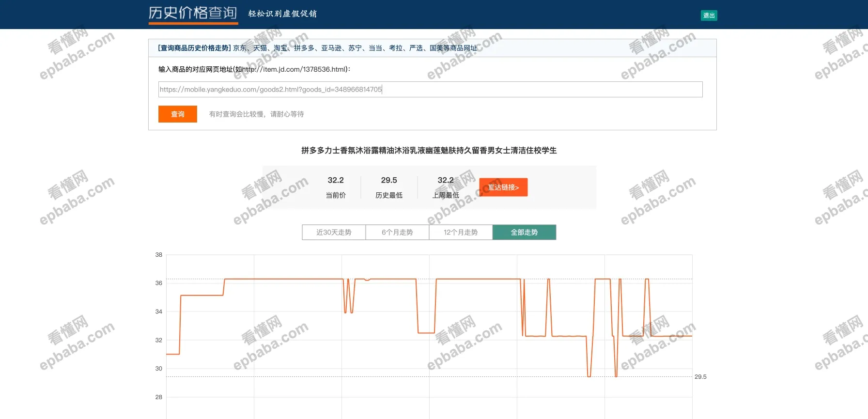This screenshot has height=419, width=868.
Task: Switch to the 近30天走势 tab
Action: pos(334,232)
